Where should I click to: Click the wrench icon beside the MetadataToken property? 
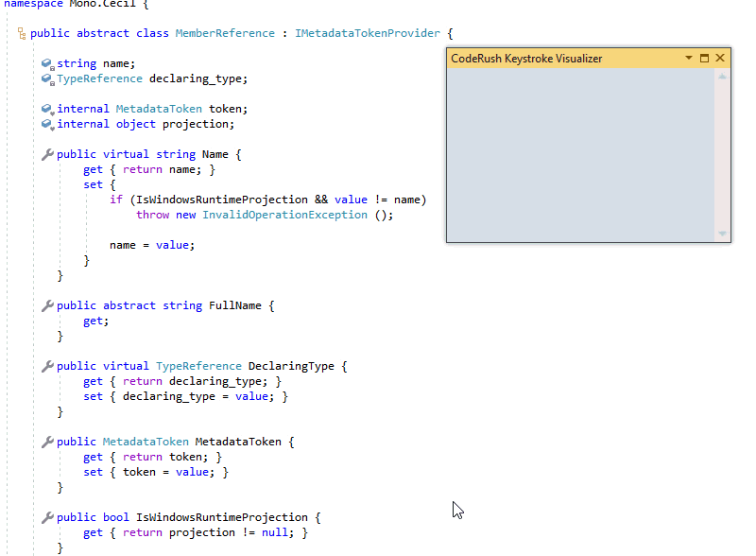[x=47, y=443]
